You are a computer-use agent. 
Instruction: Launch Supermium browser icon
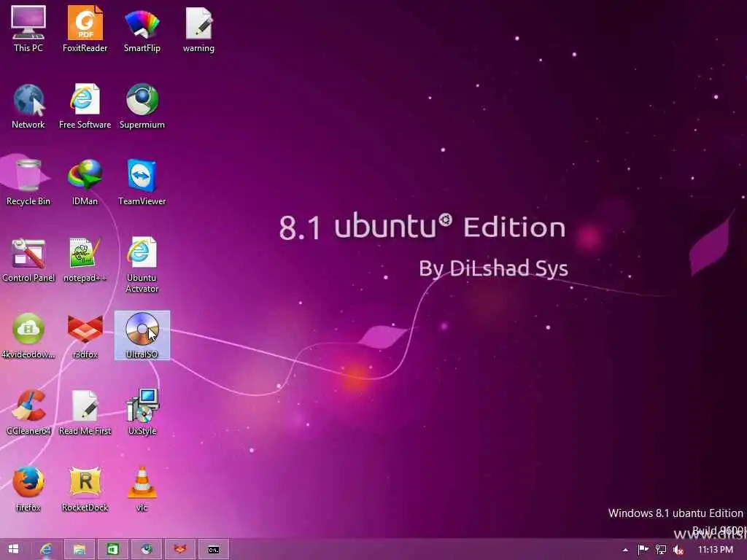click(142, 106)
